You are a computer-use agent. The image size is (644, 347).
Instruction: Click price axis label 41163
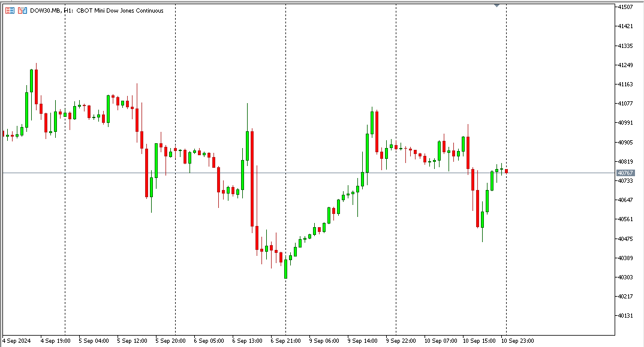(x=625, y=84)
